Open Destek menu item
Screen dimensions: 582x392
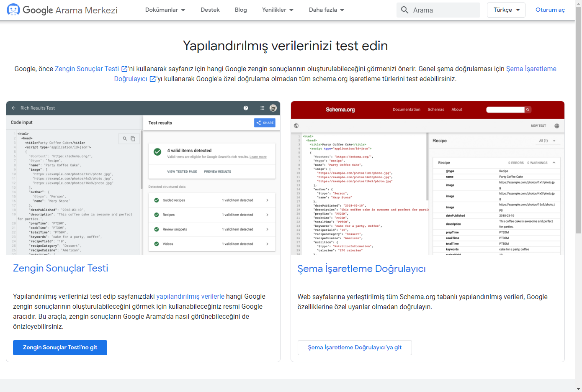(210, 10)
